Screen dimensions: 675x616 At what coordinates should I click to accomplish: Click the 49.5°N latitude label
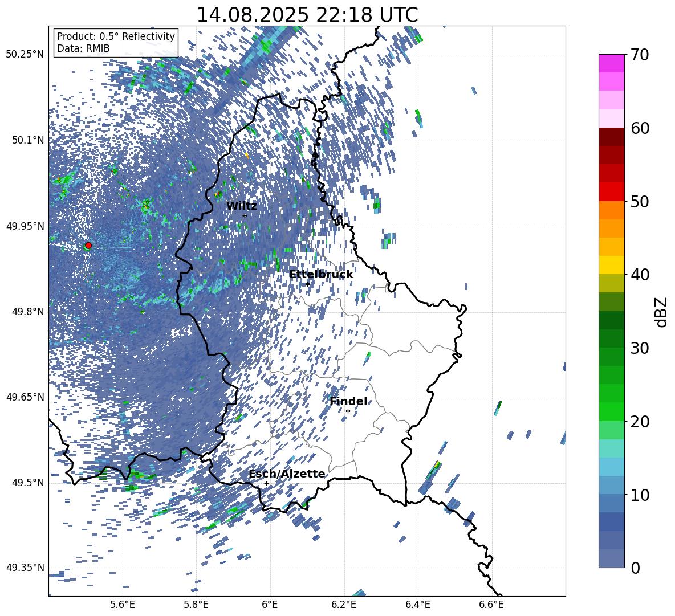click(28, 482)
